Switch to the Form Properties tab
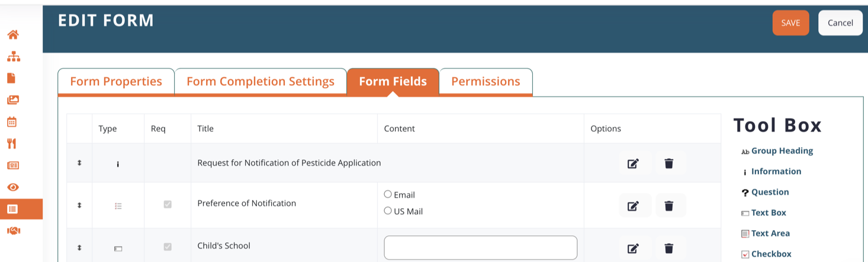This screenshot has width=868, height=262. tap(116, 82)
